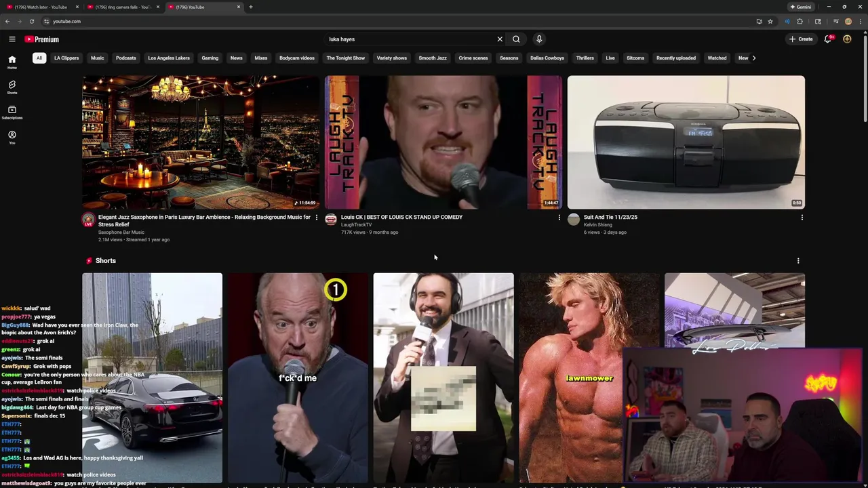Click the LaughTrackTV channel avatar

pyautogui.click(x=331, y=219)
